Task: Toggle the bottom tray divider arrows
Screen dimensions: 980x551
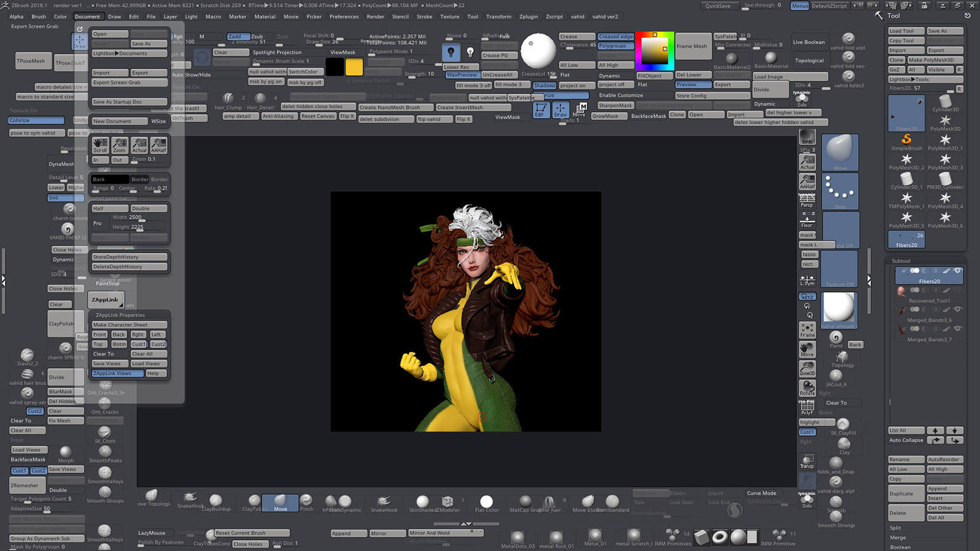Action: 466,524
